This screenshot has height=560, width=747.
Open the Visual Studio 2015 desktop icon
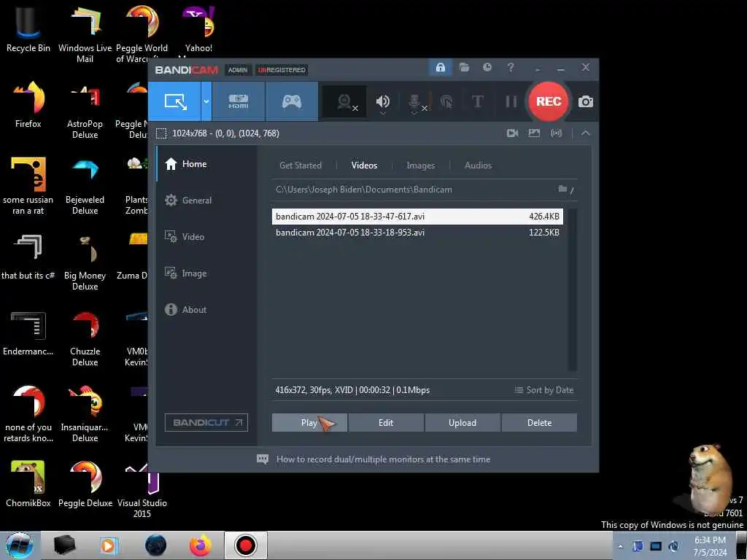point(142,489)
